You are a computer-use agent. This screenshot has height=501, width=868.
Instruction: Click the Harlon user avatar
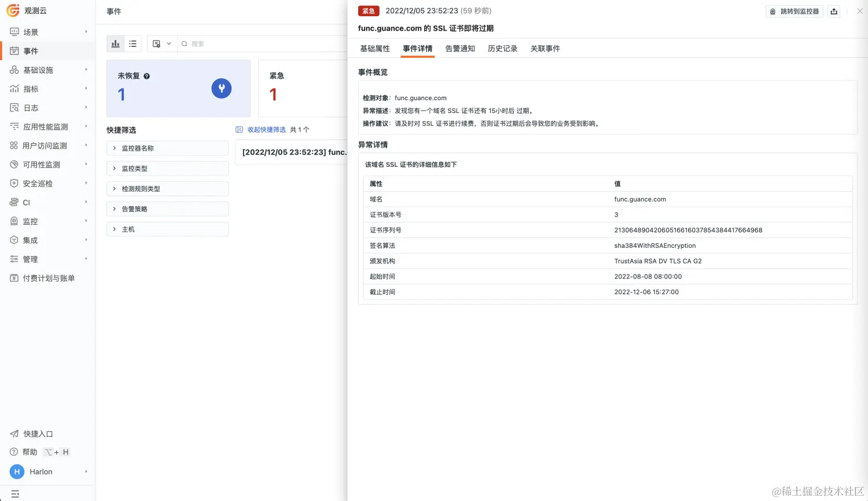coord(17,471)
